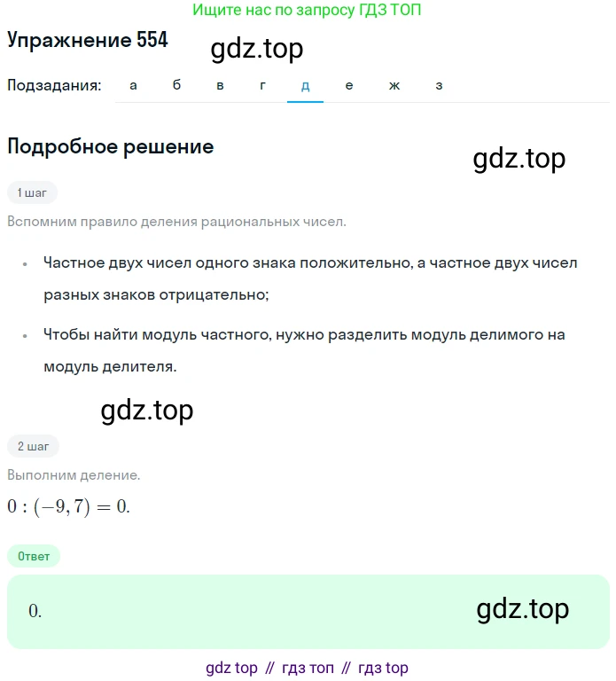Viewport: 616px width, 681px height.
Task: Click the first rule bullet about quotient sign
Action: click(x=310, y=278)
